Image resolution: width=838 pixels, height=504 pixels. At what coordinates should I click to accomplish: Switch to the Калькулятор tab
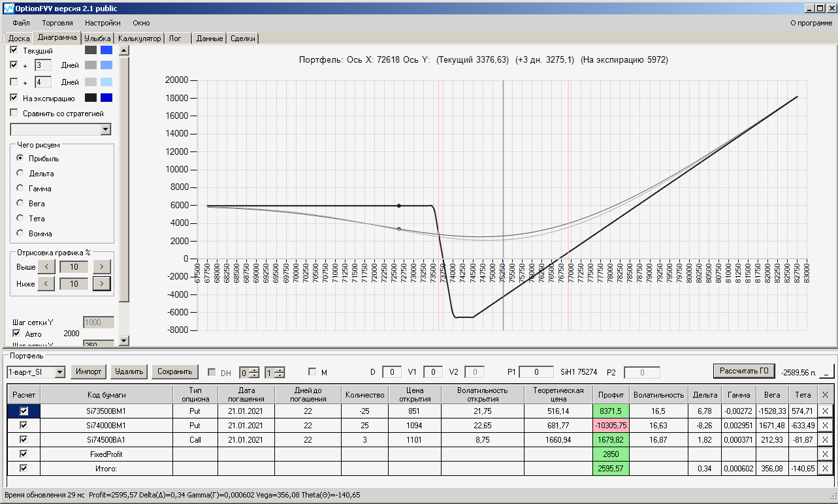tap(140, 39)
